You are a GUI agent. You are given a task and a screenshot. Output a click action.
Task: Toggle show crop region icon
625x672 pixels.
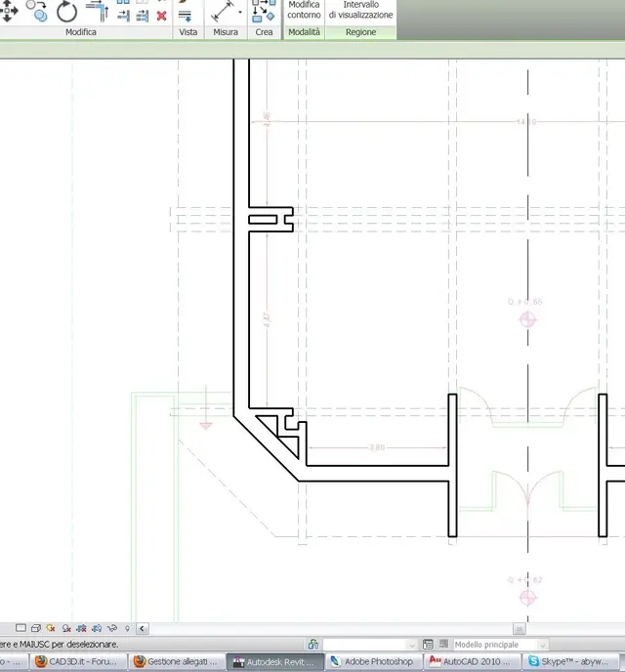click(x=97, y=628)
